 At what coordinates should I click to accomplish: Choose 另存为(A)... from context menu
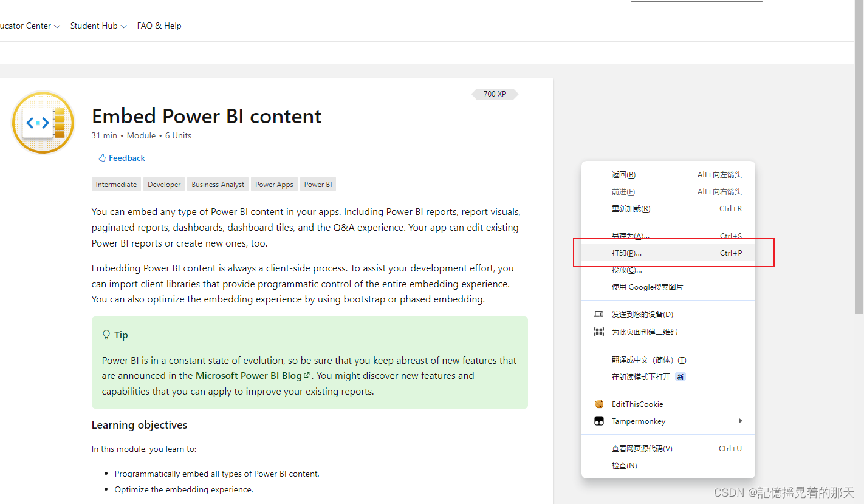click(668, 236)
